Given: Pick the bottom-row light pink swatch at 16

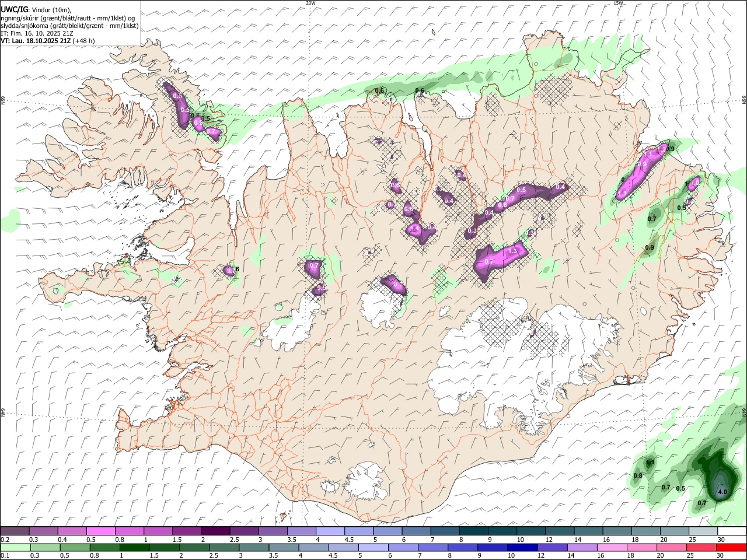Looking at the screenshot, I should [612, 548].
